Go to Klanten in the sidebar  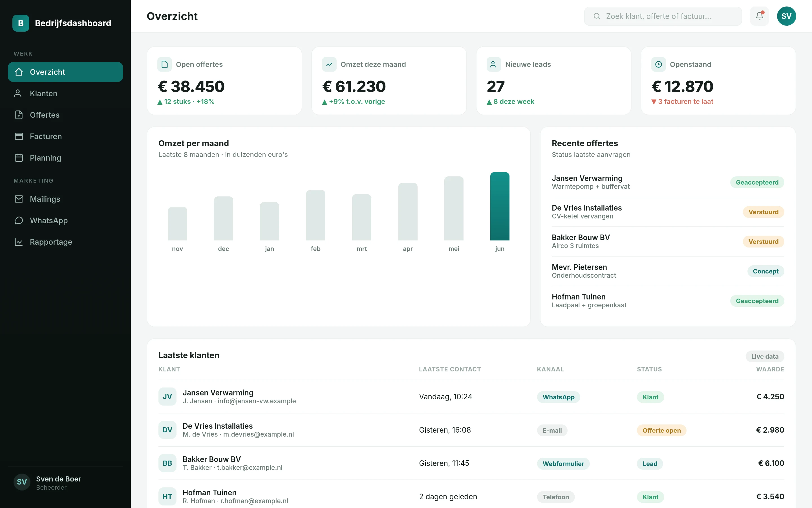[65, 93]
